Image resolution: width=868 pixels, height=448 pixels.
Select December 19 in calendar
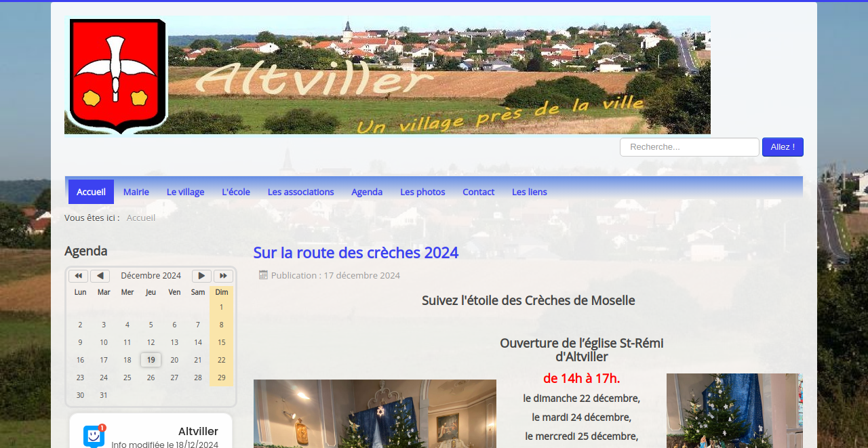[151, 360]
